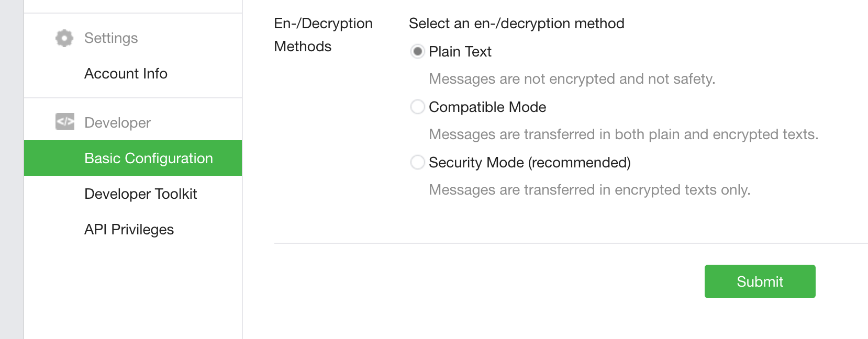868x339 pixels.
Task: Click the Developer code-bracket icon
Action: click(x=65, y=122)
